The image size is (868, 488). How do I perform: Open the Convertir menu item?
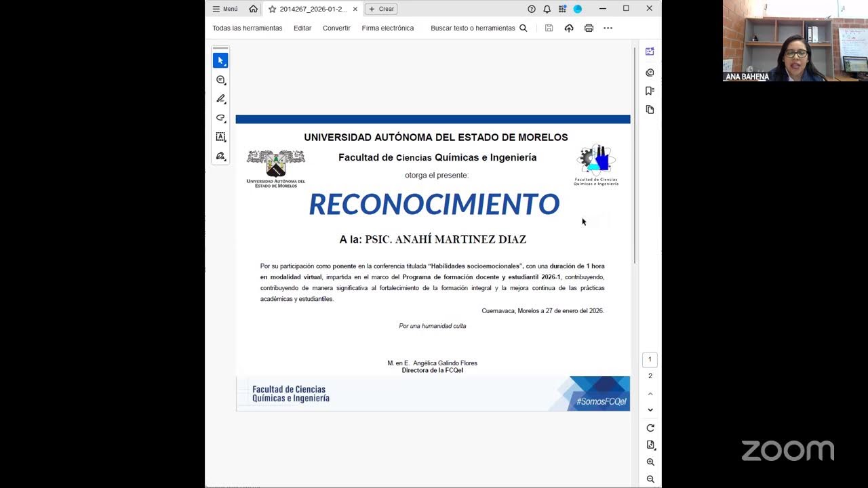(x=336, y=28)
